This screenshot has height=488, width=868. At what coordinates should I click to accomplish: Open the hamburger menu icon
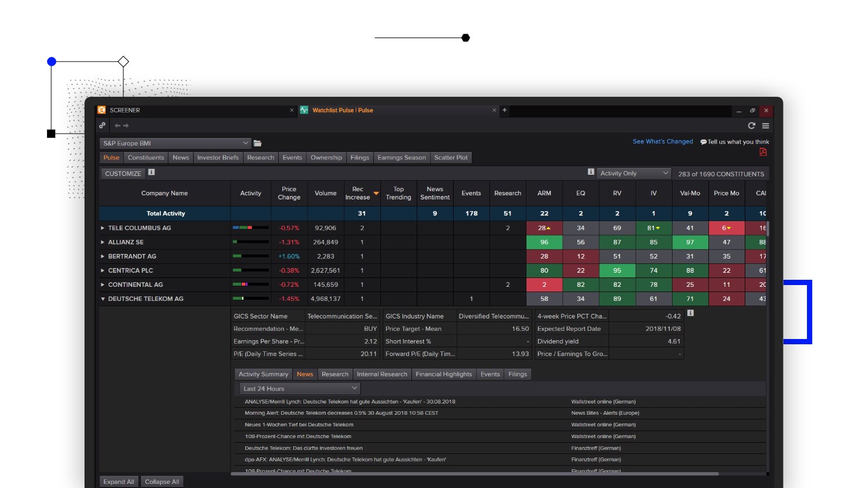[765, 126]
